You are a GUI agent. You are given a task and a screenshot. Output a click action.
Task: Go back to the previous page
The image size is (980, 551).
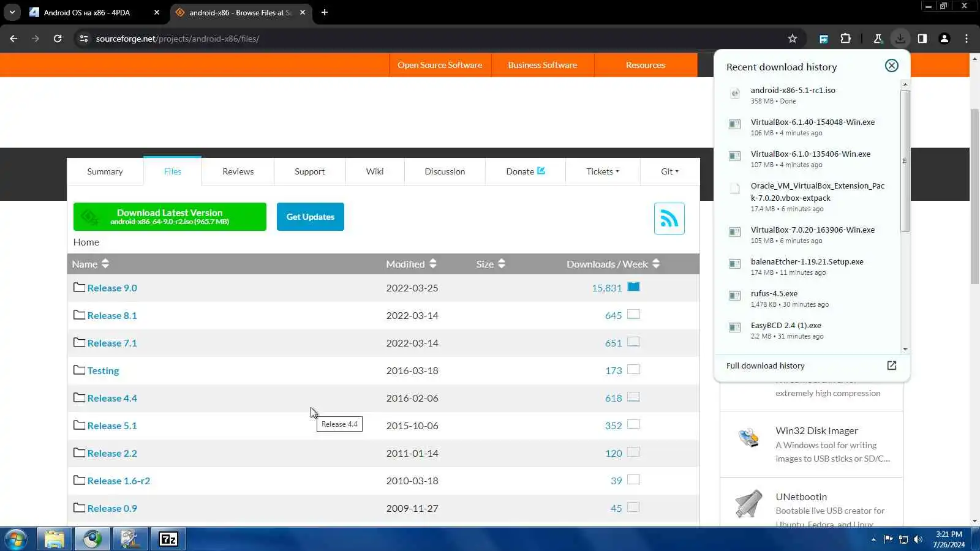point(13,39)
